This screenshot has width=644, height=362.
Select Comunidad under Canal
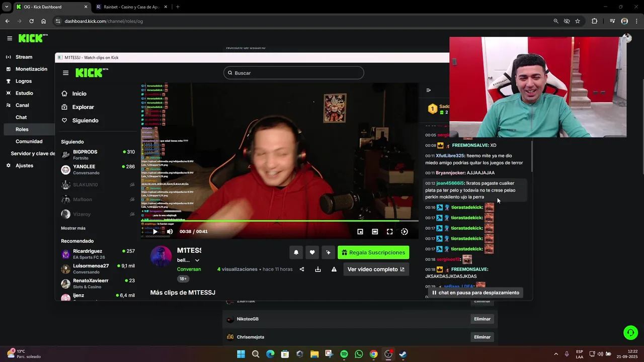29,141
